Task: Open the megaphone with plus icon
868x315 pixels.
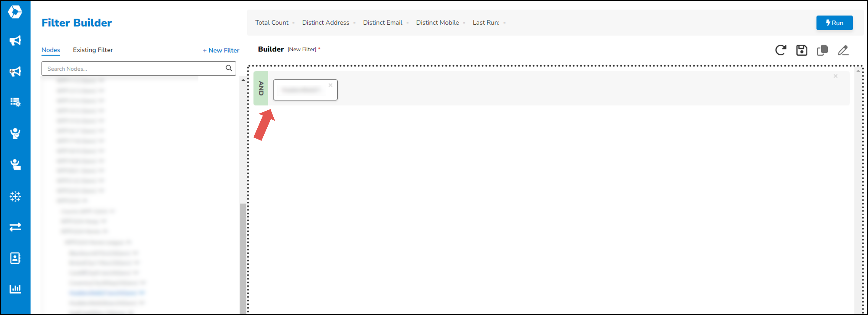Action: pos(15,71)
